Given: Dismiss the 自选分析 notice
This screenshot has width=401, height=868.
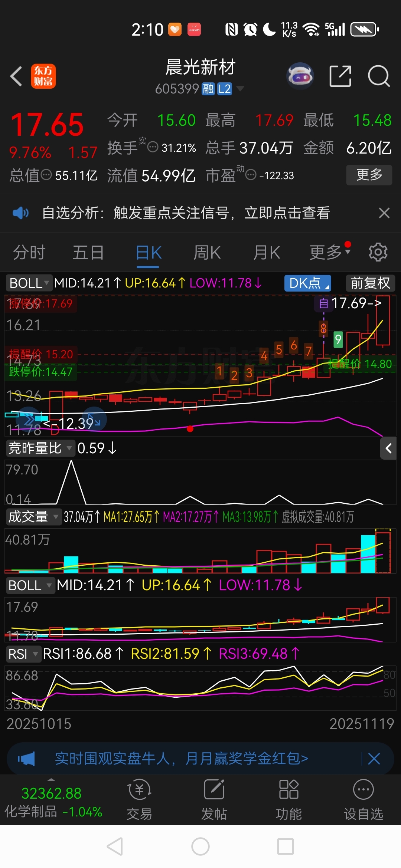Looking at the screenshot, I should [x=384, y=213].
